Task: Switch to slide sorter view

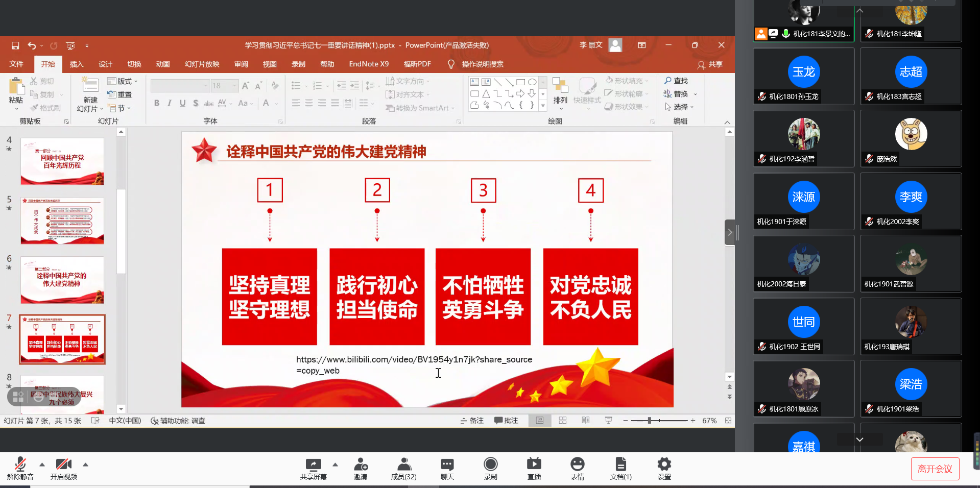Action: [563, 421]
